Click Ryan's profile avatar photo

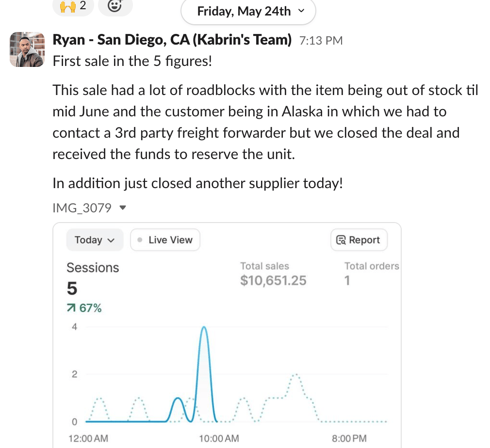tap(27, 49)
